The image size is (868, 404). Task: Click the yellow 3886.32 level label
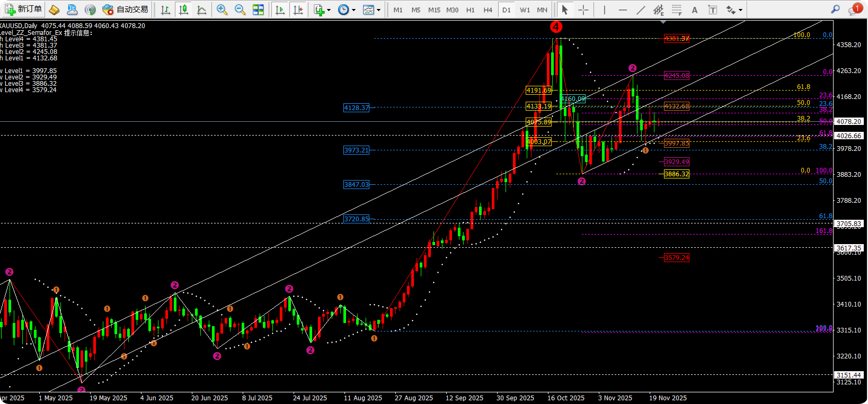[677, 174]
